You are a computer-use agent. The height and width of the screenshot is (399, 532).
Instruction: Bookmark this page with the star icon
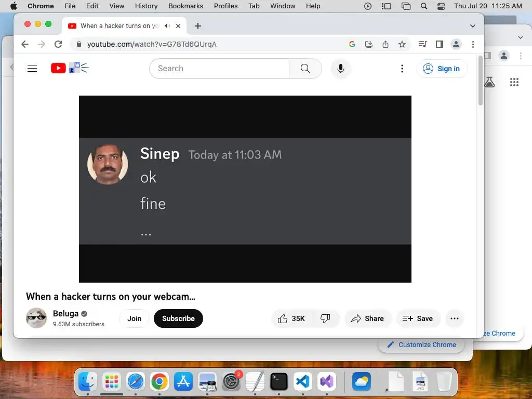(x=402, y=44)
